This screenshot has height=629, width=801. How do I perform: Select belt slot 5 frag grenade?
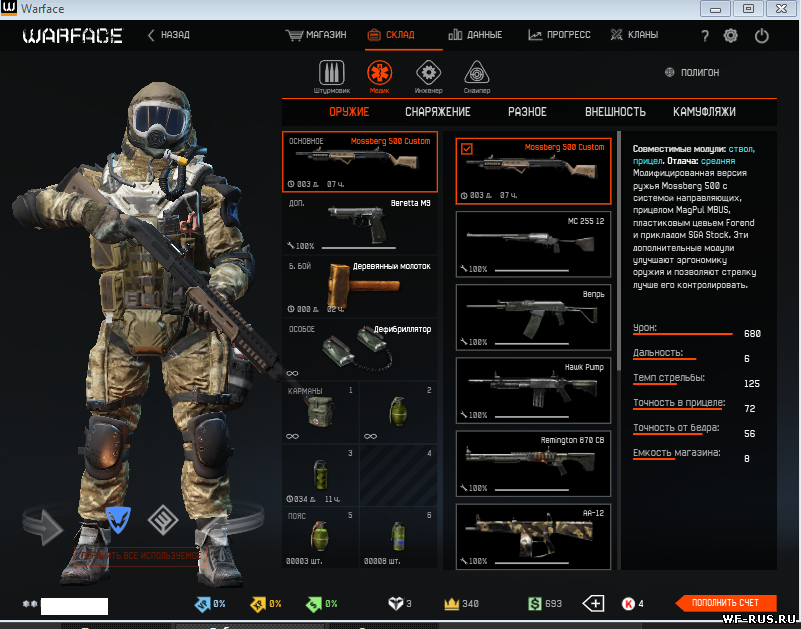click(320, 537)
